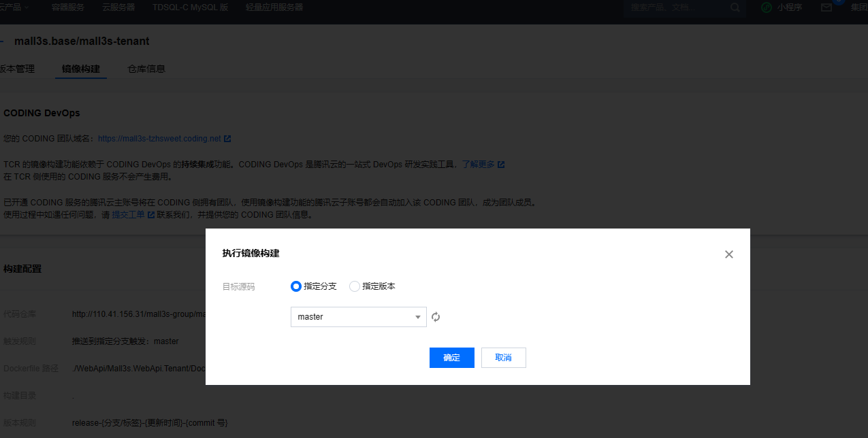Screen dimensions: 868x438
Task: Cancel the dialog with the 取消 button
Action: tap(504, 358)
